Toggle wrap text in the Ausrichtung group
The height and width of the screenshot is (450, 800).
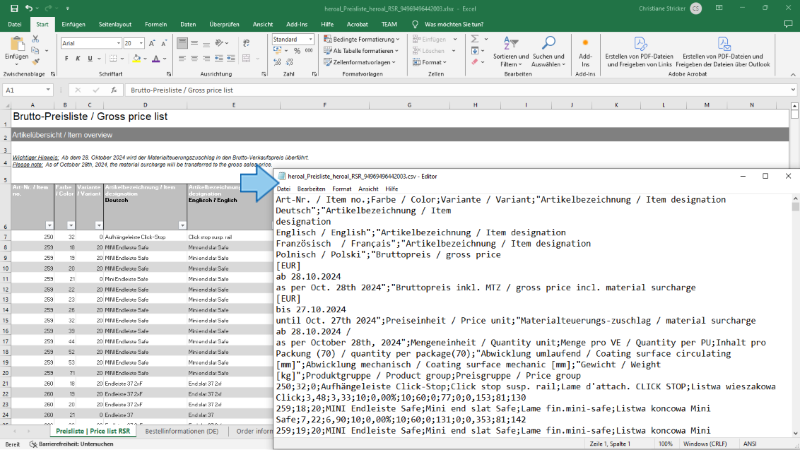click(246, 43)
